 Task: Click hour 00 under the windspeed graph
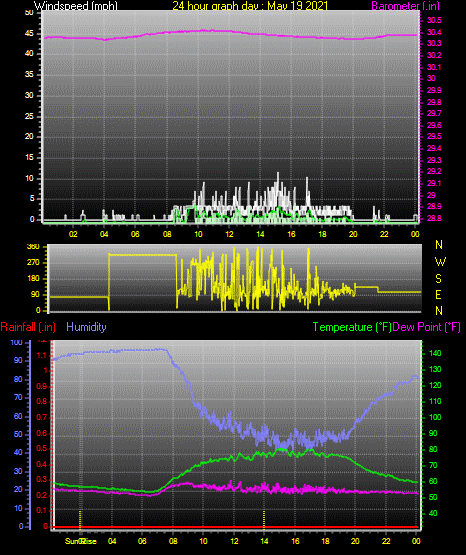click(415, 234)
